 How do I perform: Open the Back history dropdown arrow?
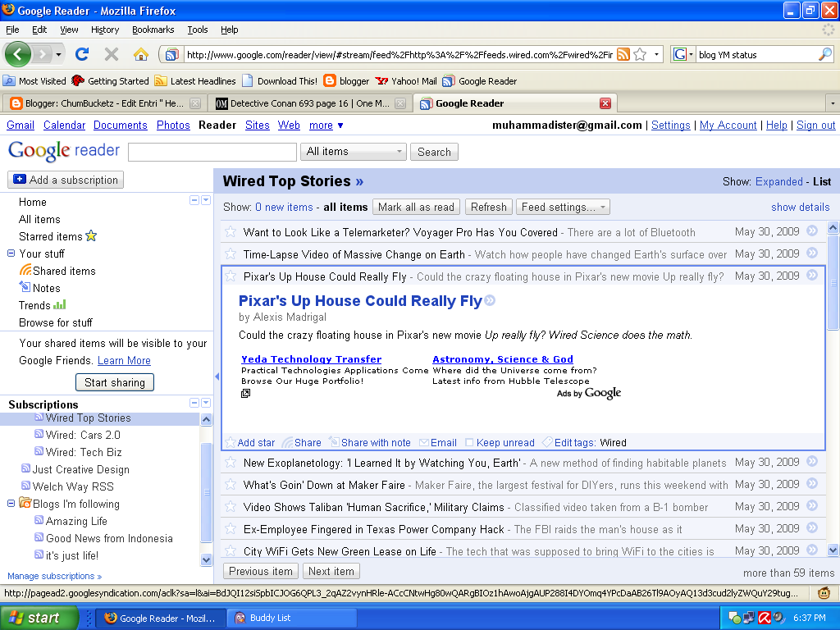[x=58, y=54]
